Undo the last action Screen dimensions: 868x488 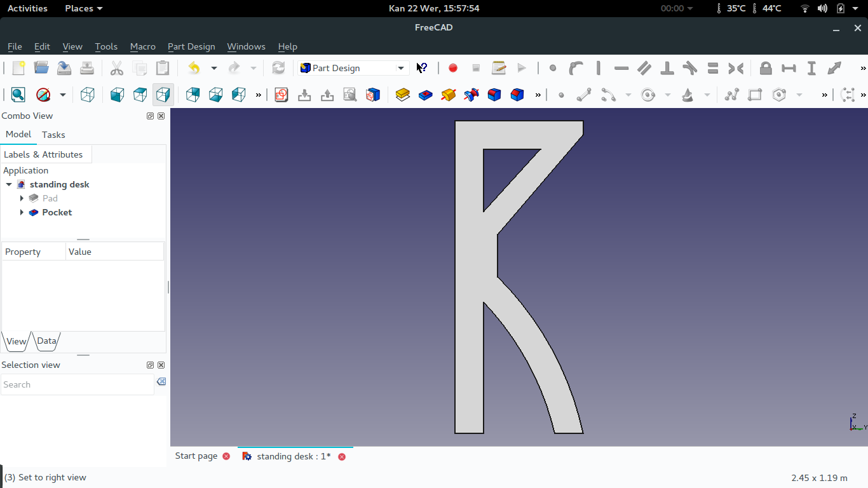[x=194, y=68]
